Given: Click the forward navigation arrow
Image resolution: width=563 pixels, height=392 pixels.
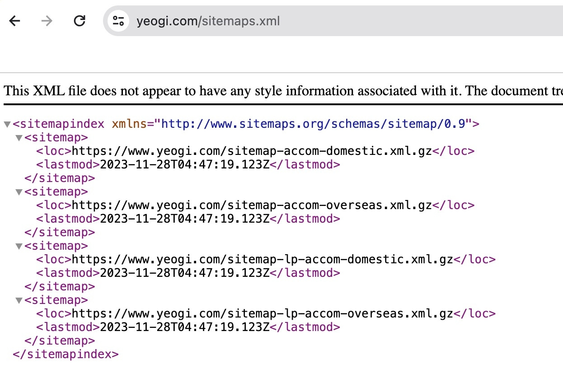Looking at the screenshot, I should tap(47, 21).
